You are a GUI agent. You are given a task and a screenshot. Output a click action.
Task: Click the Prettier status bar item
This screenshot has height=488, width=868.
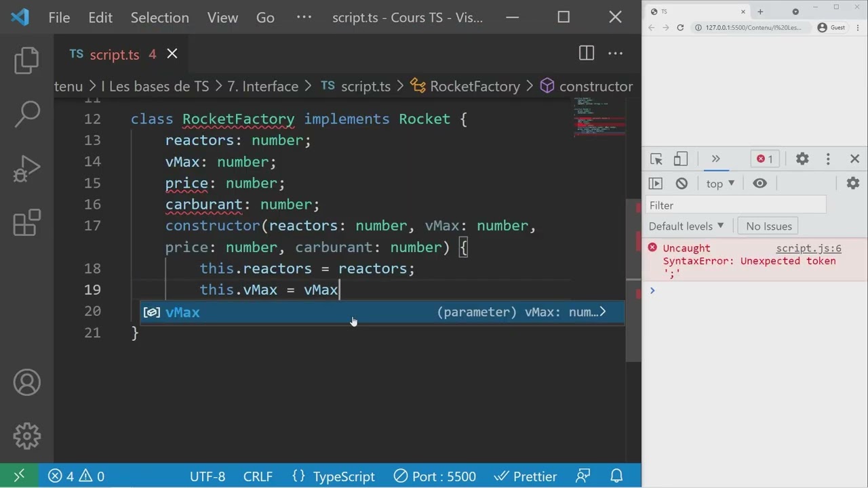[526, 476]
